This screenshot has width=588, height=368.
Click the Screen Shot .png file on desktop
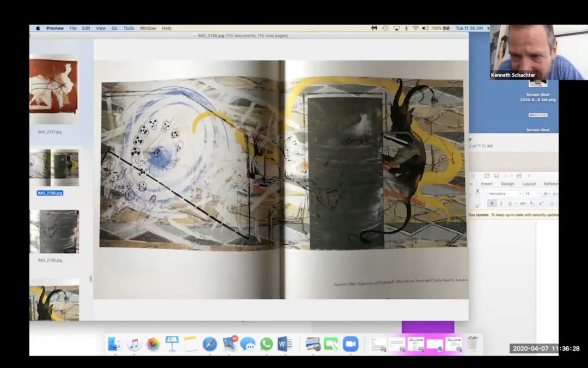538,97
